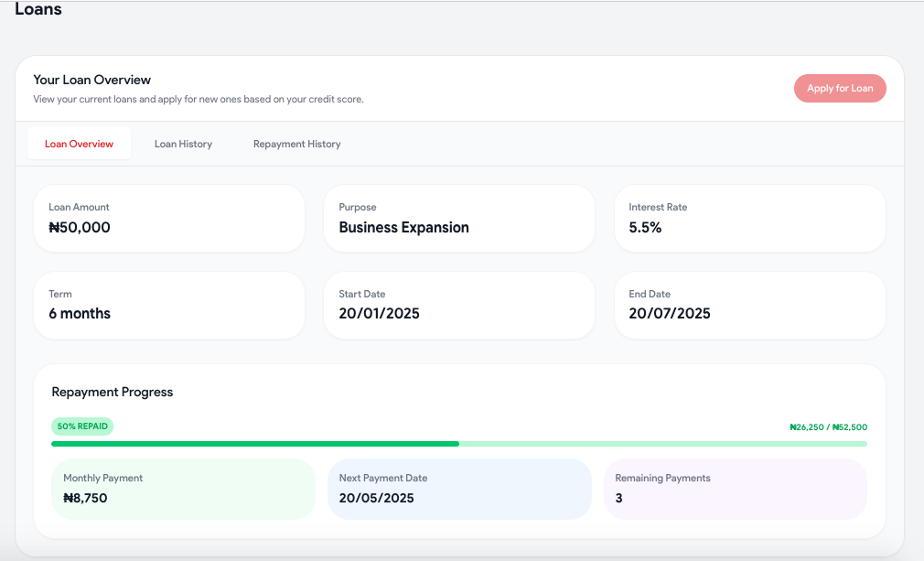
Task: Click the 50% REPAID badge
Action: 82,426
